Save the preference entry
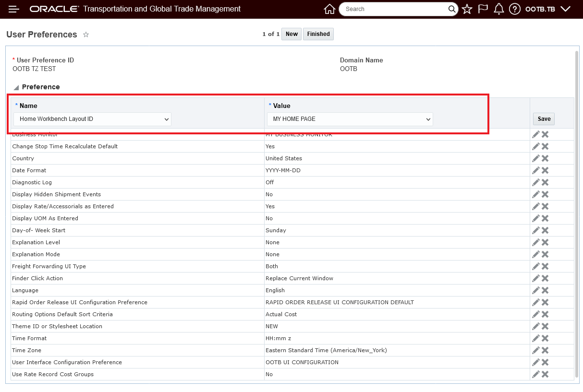This screenshot has height=392, width=583. coord(544,119)
